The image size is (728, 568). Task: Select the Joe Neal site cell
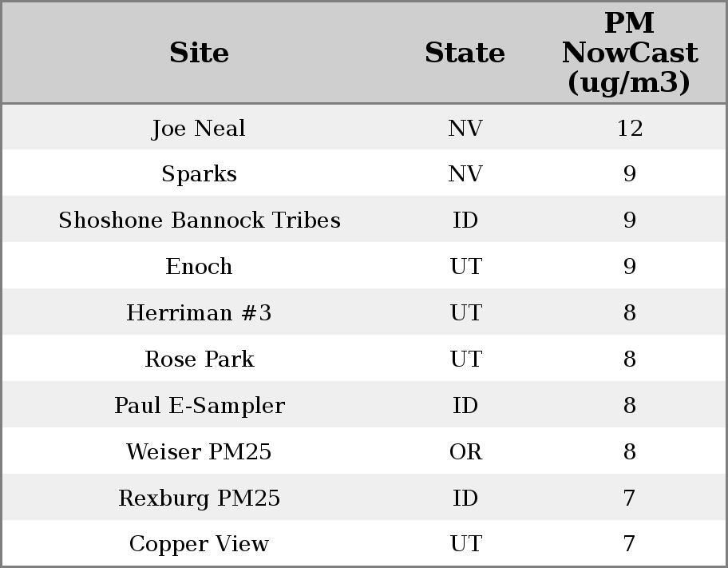[x=199, y=128]
